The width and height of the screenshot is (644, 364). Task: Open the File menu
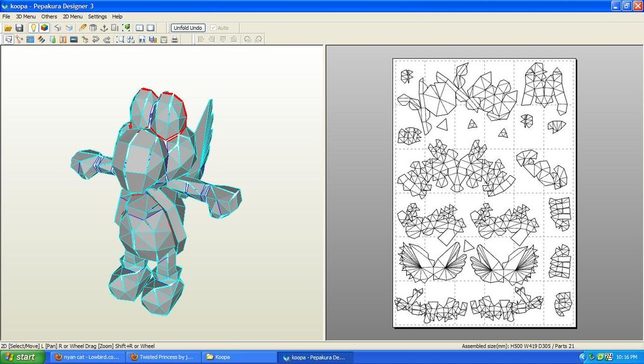[x=6, y=16]
